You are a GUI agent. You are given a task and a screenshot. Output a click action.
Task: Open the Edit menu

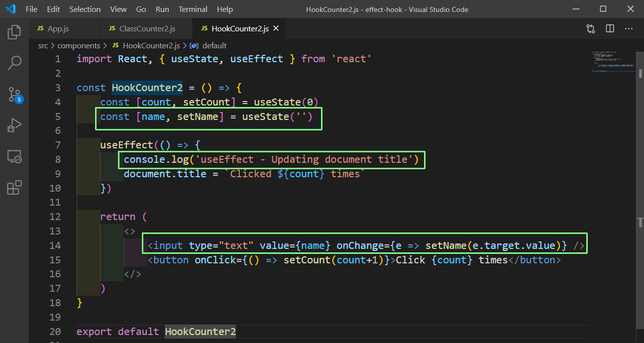(53, 9)
